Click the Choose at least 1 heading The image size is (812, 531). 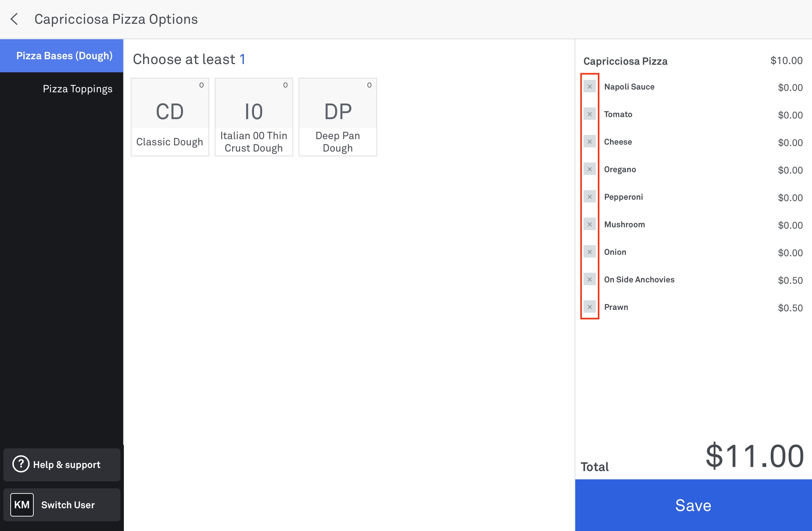[x=189, y=59]
